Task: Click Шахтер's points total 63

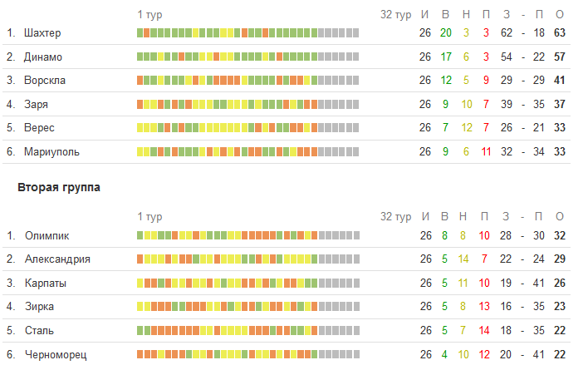Action: pyautogui.click(x=559, y=33)
